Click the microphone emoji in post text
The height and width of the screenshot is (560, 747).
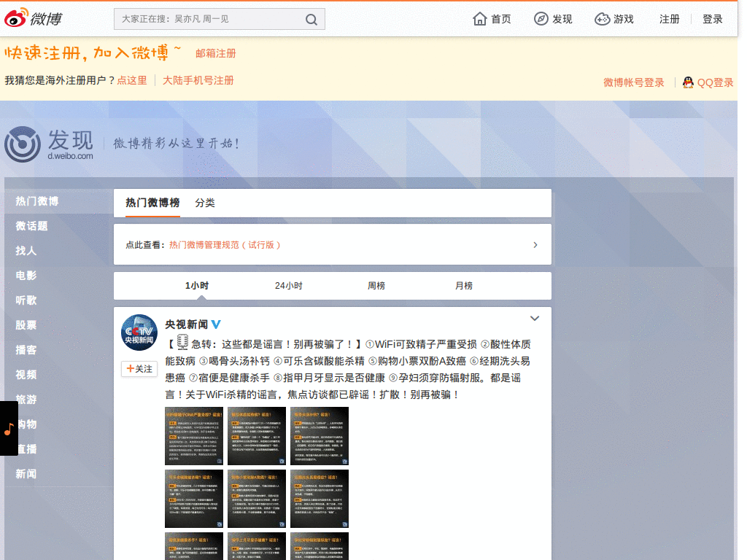click(182, 343)
